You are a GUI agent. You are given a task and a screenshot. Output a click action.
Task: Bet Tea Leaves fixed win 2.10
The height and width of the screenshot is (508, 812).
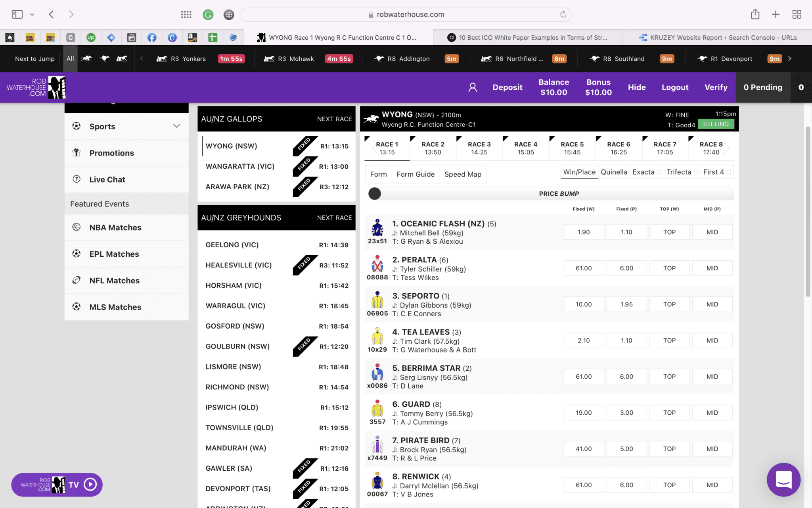pos(584,341)
